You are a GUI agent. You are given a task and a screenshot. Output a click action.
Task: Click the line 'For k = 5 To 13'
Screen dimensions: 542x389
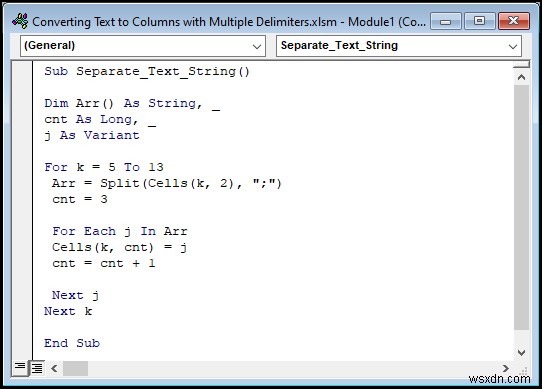click(x=104, y=167)
